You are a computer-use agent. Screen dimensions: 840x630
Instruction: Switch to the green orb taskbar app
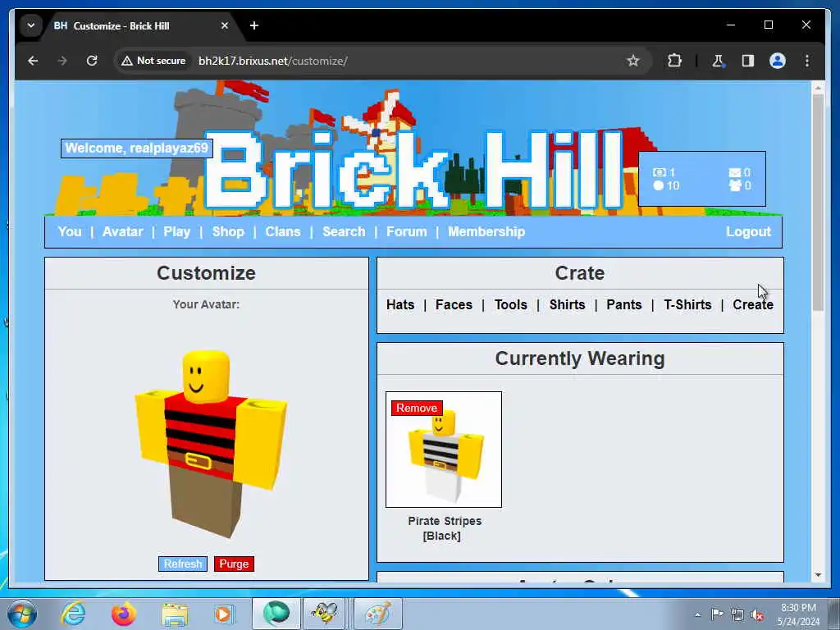coord(276,614)
